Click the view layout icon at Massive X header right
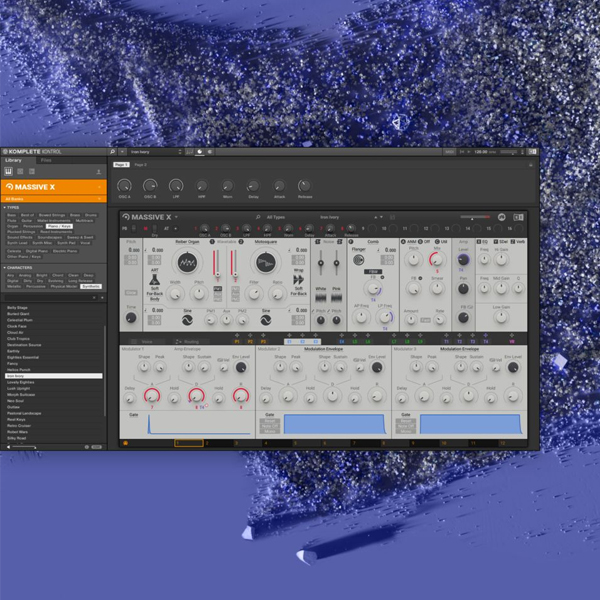 (x=518, y=217)
